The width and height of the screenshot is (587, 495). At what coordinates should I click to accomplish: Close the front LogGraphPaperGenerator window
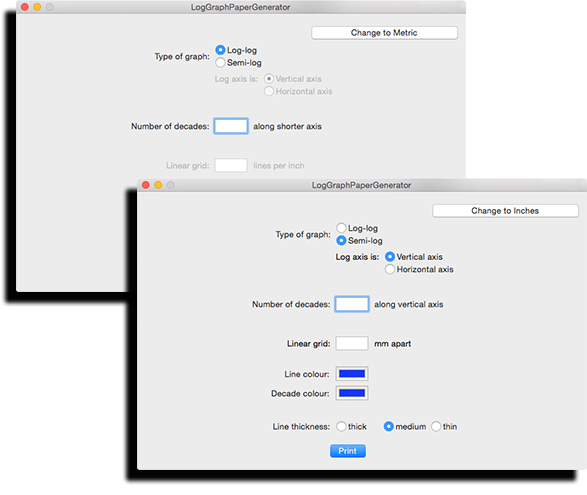tap(146, 185)
